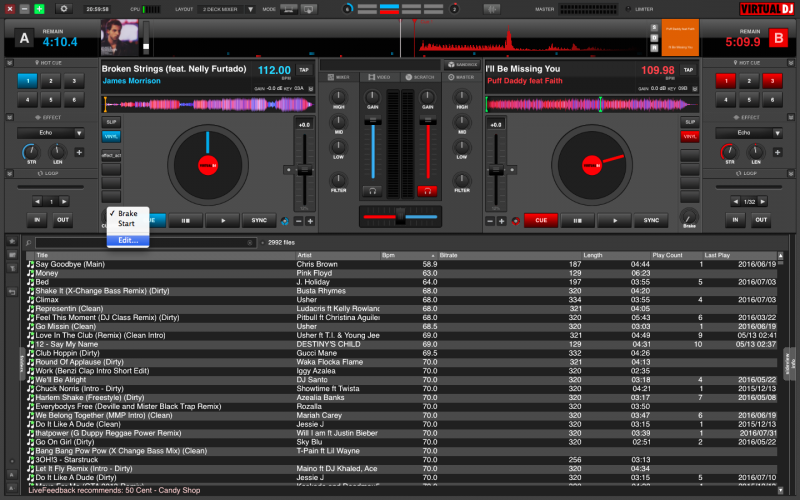Viewport: 800px width, 500px height.
Task: Click deck B loop OUT button
Action: 761,220
